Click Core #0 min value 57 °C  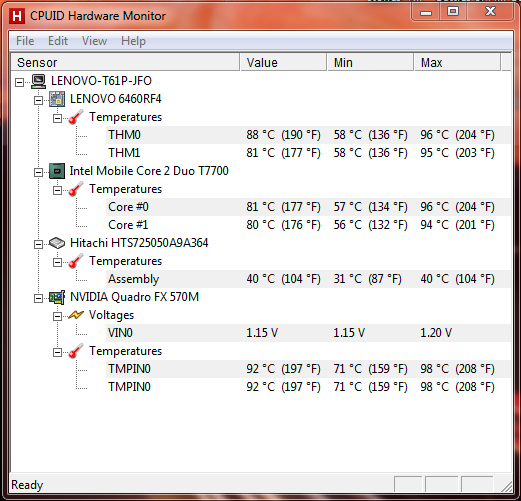tap(370, 207)
